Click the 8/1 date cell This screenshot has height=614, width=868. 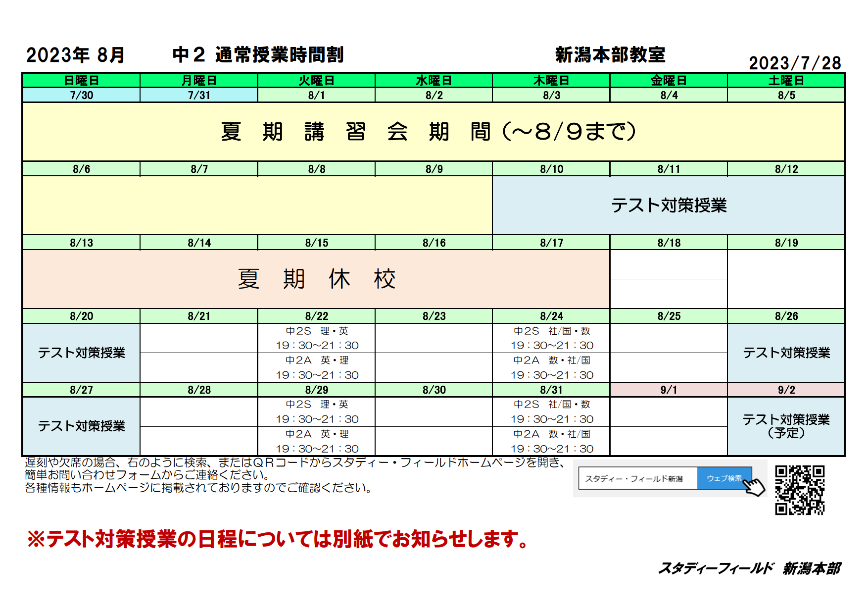(x=317, y=95)
